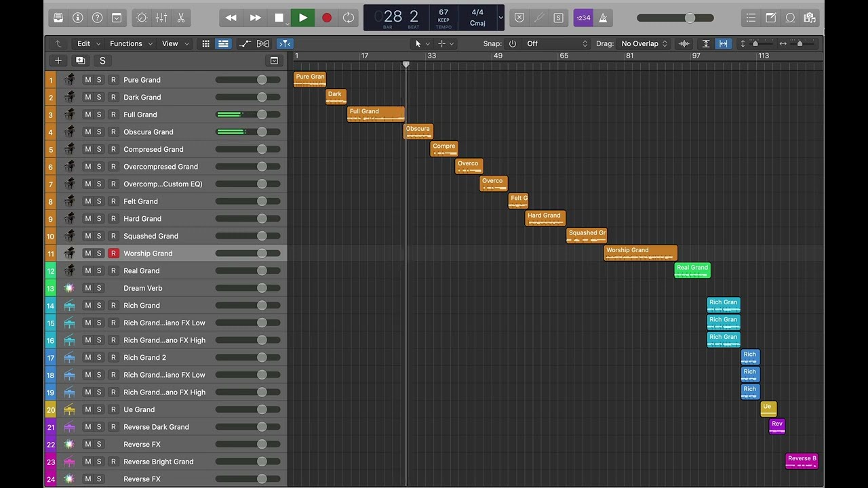Click the green Play button
This screenshot has height=488, width=868.
tap(302, 18)
